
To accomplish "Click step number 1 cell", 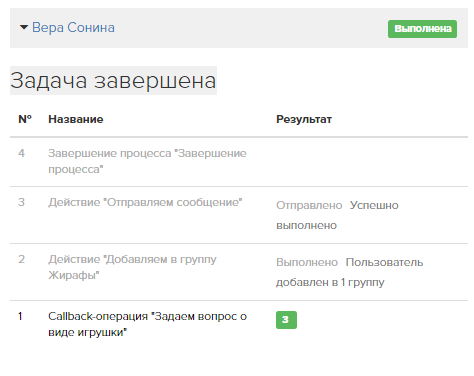I will (20, 316).
